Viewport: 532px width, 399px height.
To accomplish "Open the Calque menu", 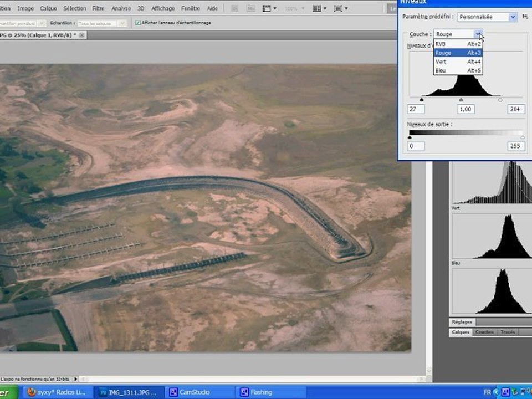I will 48,8.
